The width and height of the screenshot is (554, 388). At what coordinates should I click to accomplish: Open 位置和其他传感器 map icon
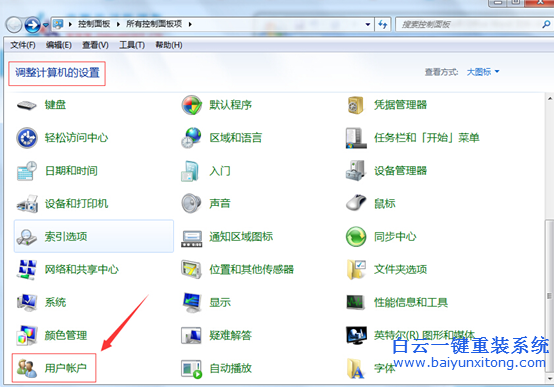tap(191, 270)
